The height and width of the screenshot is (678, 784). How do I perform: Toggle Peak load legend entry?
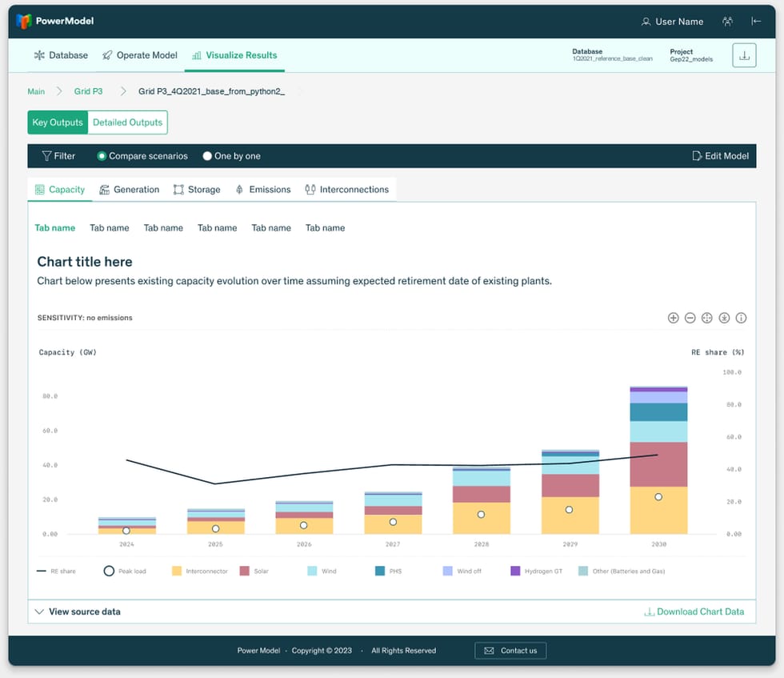click(x=125, y=571)
